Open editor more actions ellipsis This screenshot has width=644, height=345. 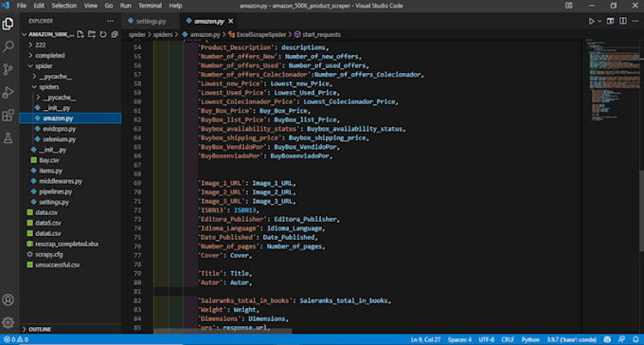click(x=635, y=21)
